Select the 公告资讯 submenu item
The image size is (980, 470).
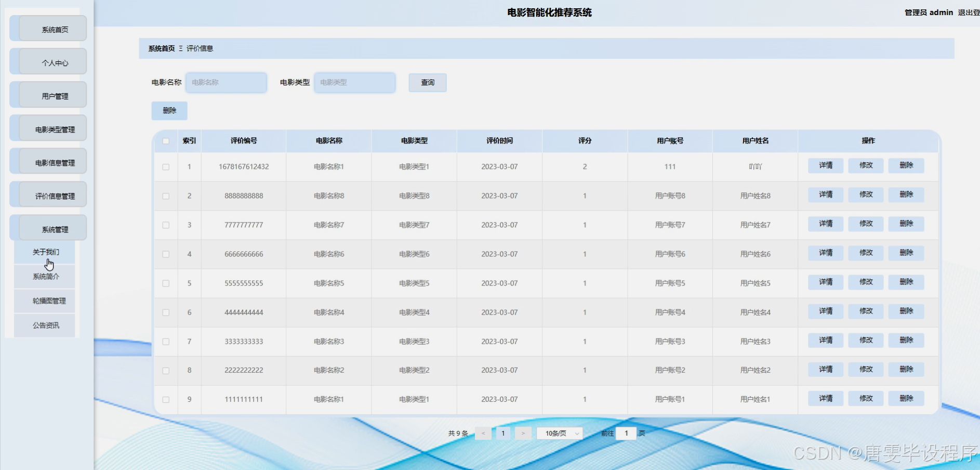pyautogui.click(x=45, y=325)
